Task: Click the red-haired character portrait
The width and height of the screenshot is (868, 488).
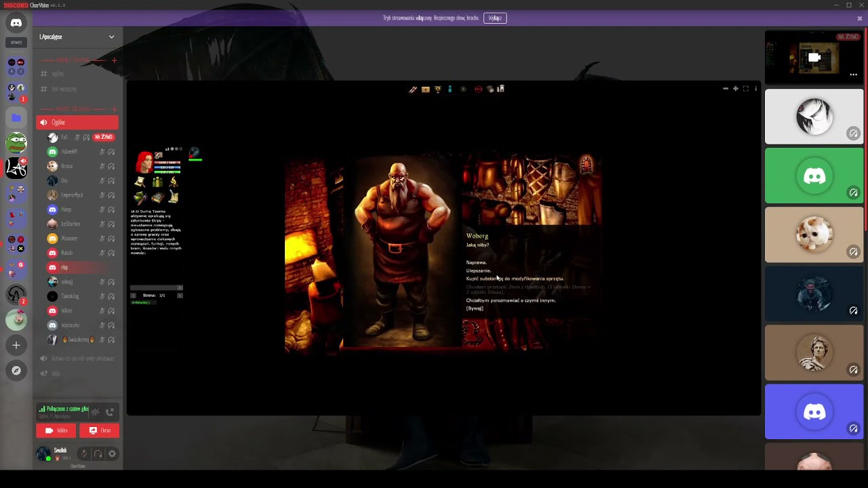Action: [144, 162]
